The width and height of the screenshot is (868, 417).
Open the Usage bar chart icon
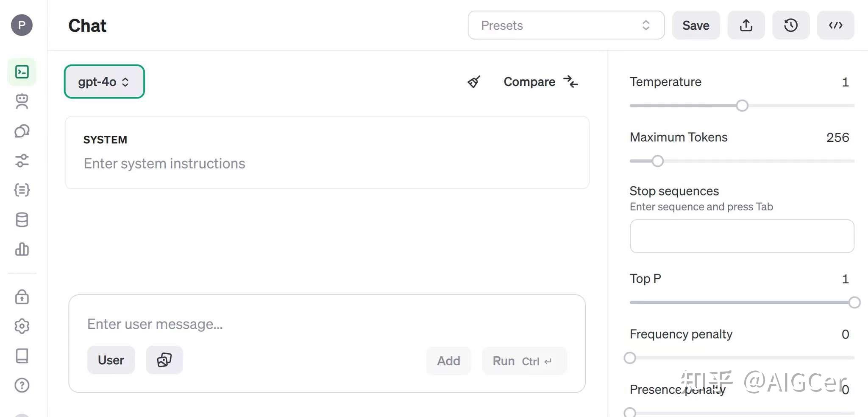[x=22, y=249]
